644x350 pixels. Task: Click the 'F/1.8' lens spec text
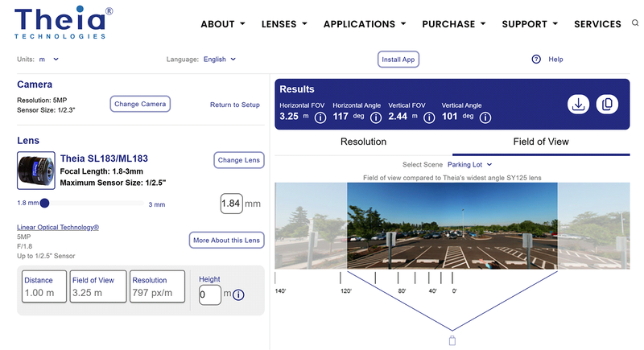pos(25,246)
